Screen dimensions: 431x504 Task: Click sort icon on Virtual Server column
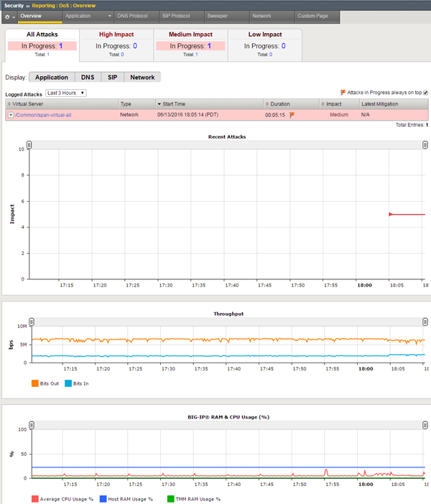tap(9, 104)
